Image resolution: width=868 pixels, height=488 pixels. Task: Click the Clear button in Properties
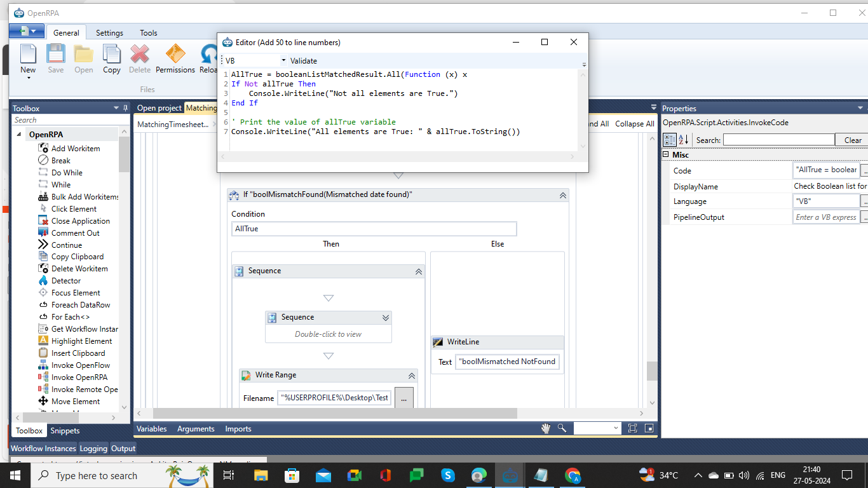853,140
